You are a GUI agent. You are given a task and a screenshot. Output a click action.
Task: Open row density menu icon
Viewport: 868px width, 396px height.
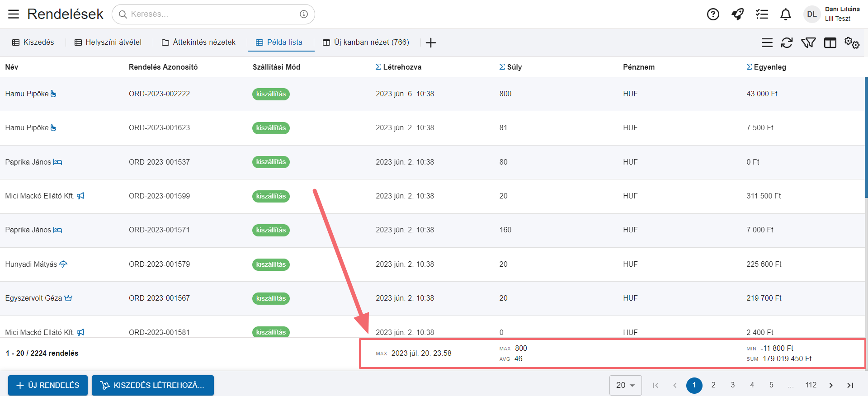point(767,42)
